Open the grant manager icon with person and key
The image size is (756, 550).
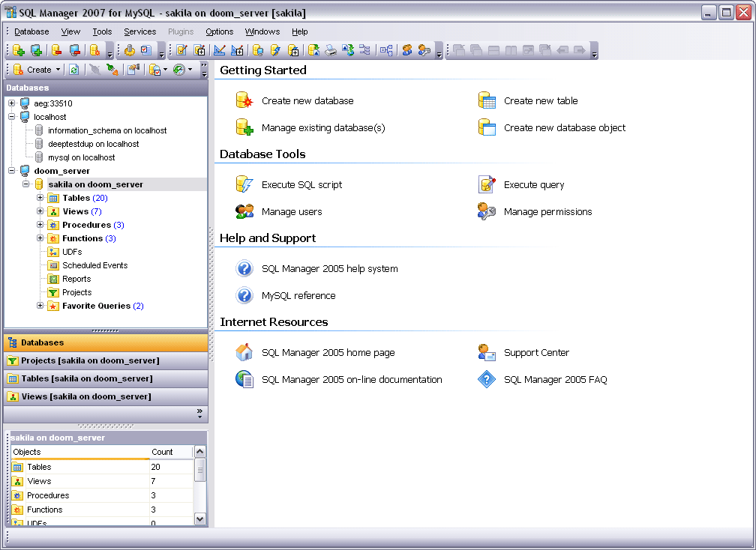coord(424,50)
